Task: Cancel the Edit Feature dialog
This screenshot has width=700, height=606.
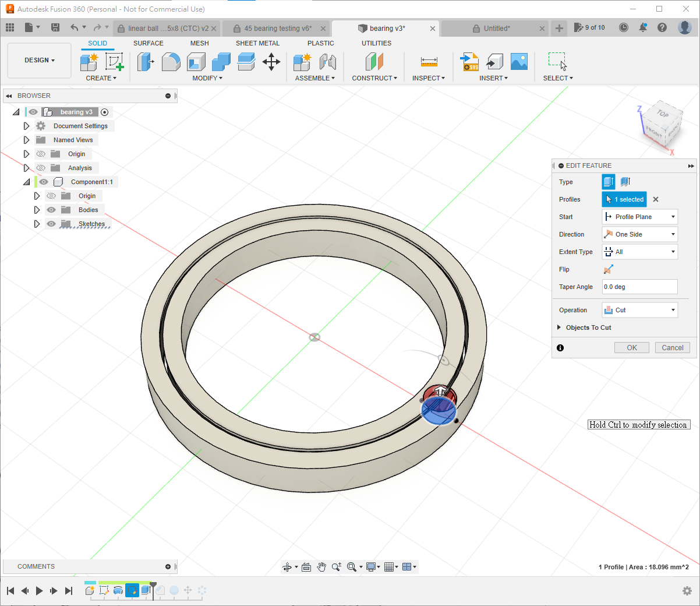Action: (x=673, y=348)
